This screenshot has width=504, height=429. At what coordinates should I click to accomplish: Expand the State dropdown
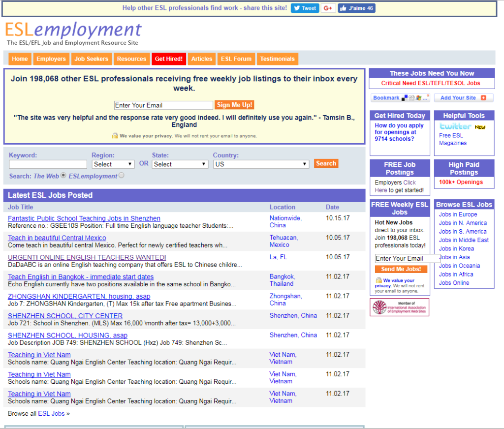coord(180,164)
